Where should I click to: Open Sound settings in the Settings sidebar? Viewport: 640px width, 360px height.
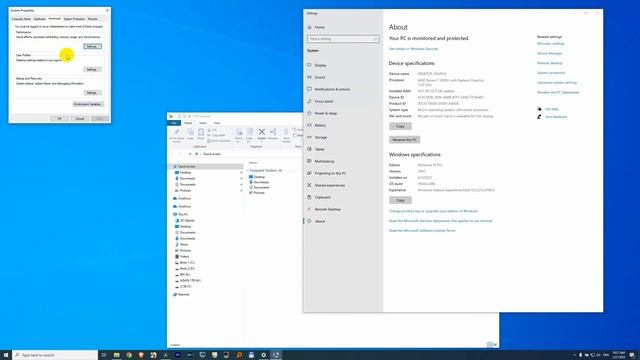tap(320, 77)
